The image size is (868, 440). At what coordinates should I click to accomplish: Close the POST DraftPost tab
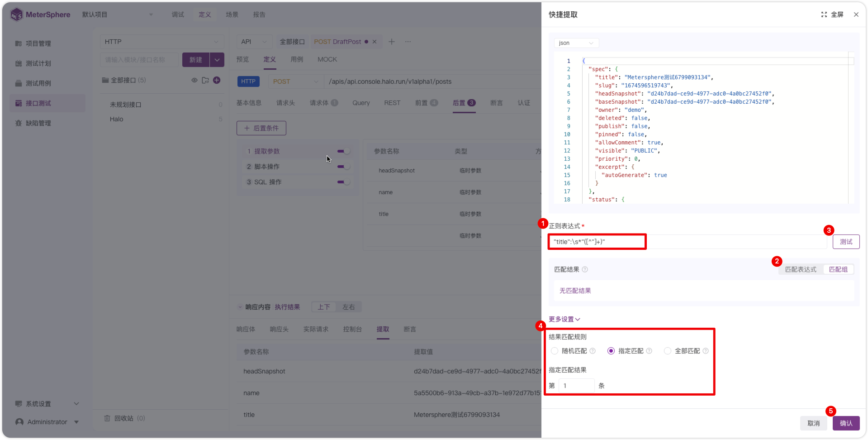pyautogui.click(x=374, y=42)
